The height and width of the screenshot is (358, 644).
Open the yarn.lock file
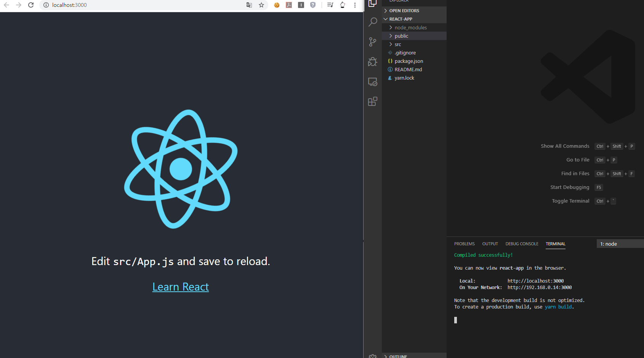tap(414, 78)
